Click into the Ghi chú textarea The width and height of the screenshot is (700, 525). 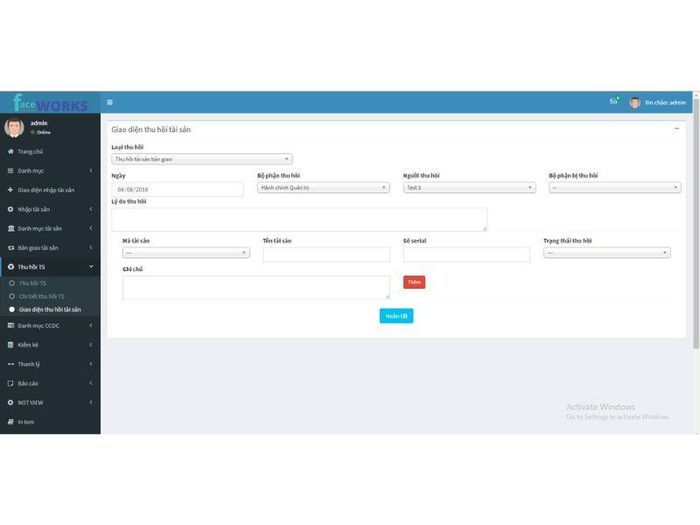256,287
